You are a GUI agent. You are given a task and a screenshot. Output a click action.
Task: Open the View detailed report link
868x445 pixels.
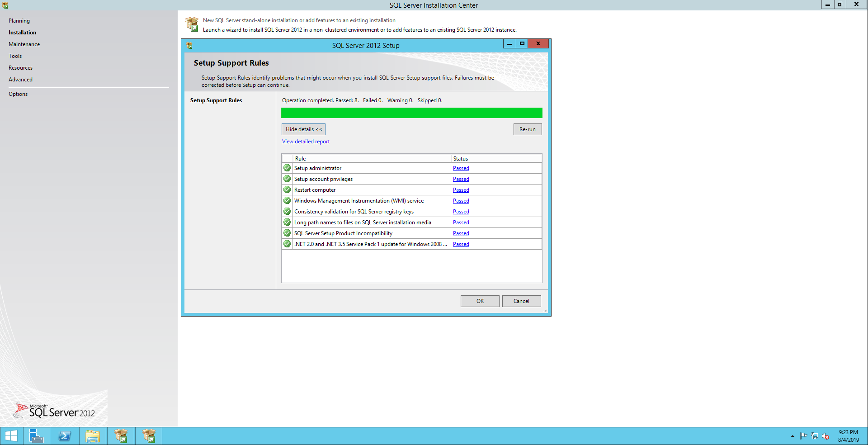point(306,142)
